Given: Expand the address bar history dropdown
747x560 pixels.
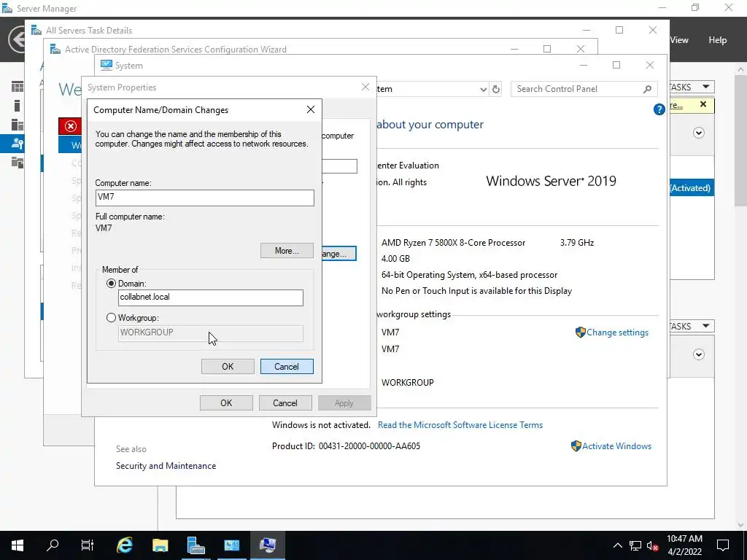Looking at the screenshot, I should point(483,90).
